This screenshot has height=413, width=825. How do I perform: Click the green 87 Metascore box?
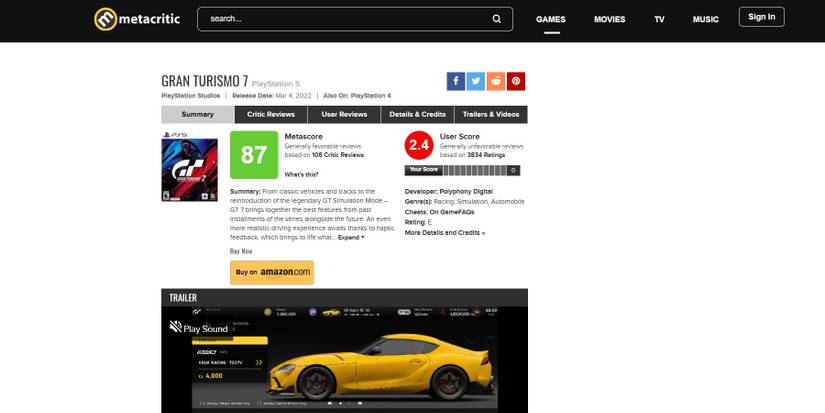click(x=254, y=155)
